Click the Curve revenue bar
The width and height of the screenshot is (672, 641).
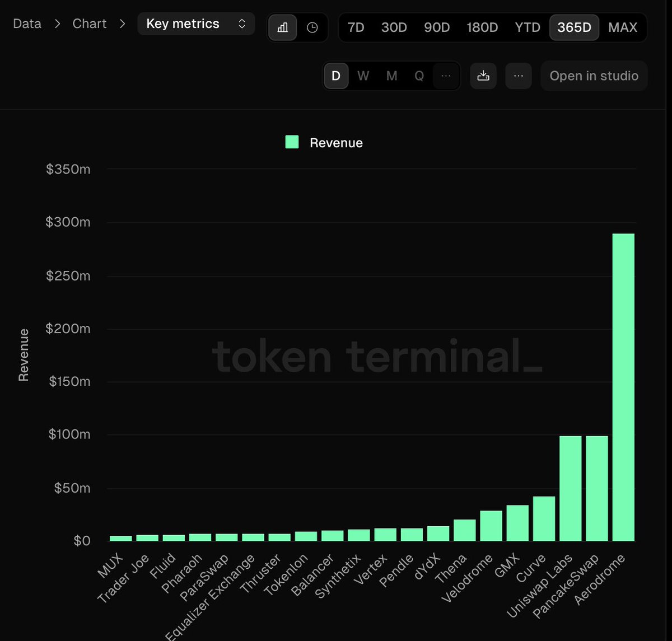click(x=544, y=518)
